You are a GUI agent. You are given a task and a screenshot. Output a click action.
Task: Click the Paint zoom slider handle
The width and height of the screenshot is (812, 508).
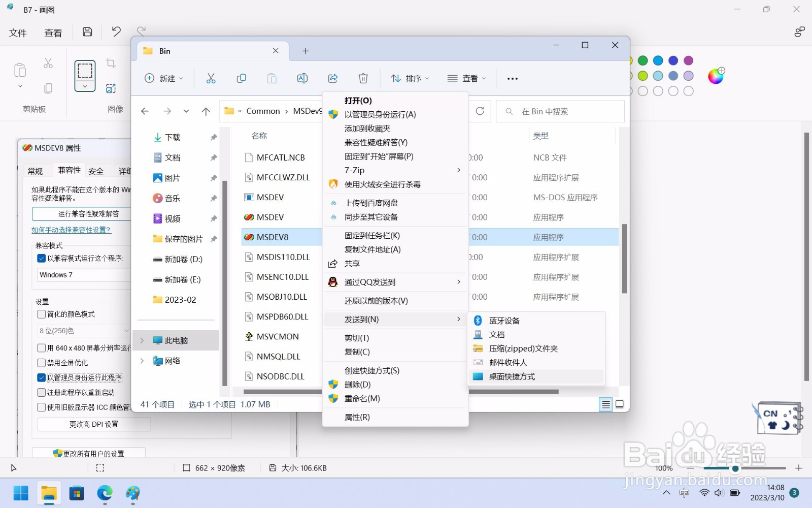pyautogui.click(x=735, y=468)
